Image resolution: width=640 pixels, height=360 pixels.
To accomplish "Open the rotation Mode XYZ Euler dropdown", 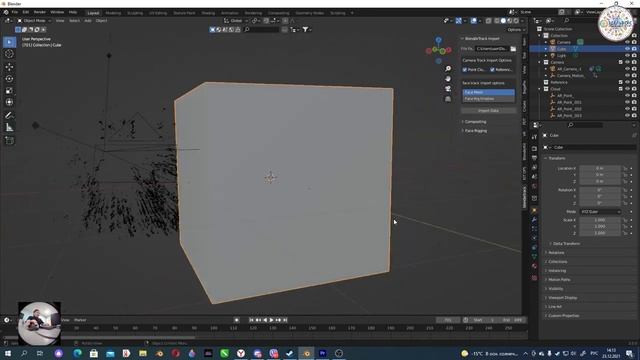I will [600, 212].
